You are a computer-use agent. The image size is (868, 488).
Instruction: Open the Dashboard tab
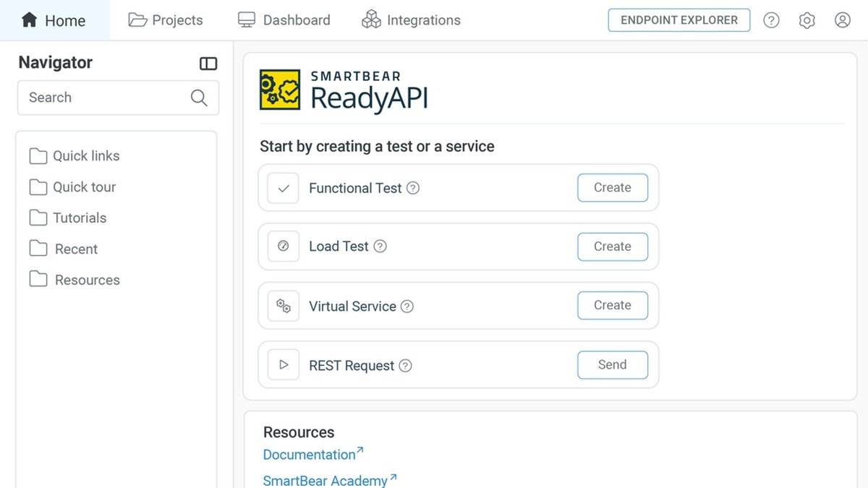(284, 20)
